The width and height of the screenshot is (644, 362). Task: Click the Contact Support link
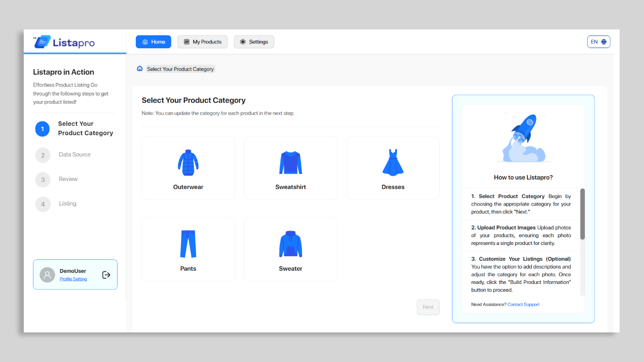[x=523, y=304]
